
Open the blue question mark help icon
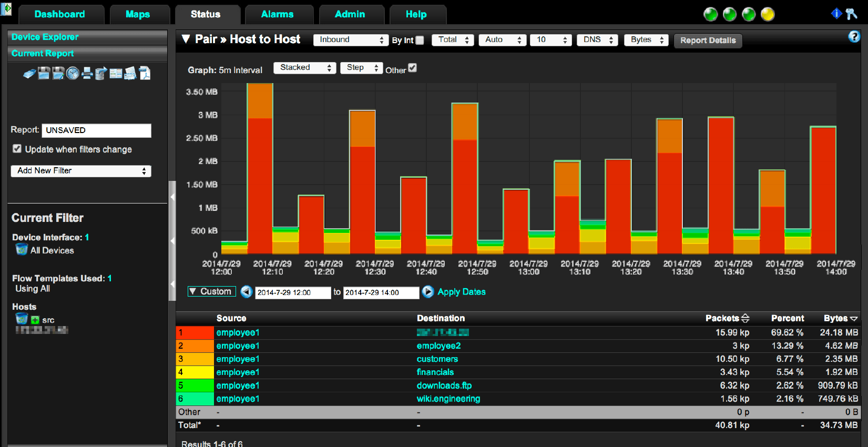click(854, 36)
